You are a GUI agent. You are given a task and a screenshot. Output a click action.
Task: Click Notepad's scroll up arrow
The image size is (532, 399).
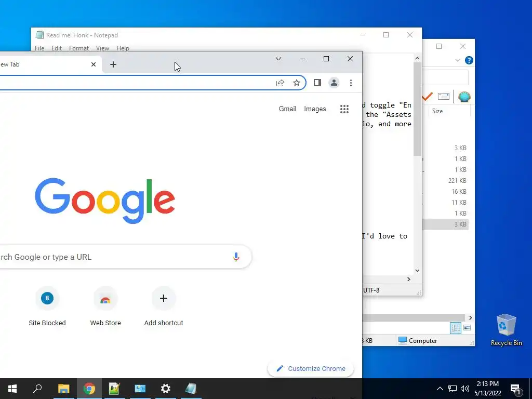[x=417, y=58]
